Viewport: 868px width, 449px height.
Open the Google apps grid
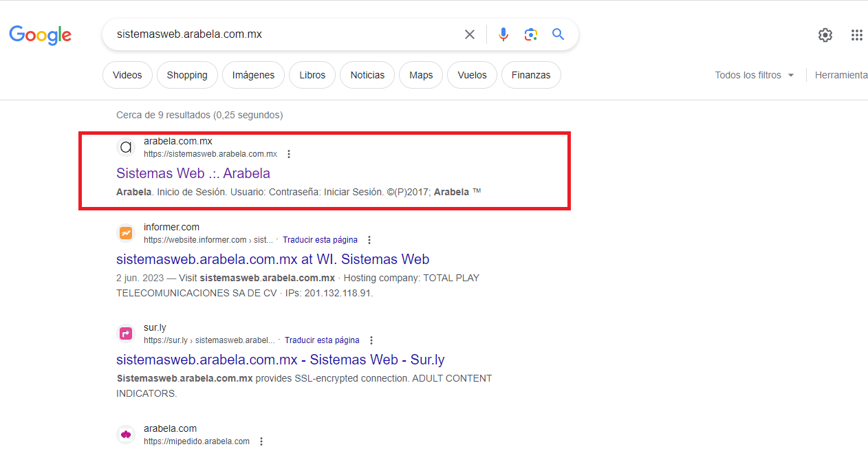click(x=857, y=35)
